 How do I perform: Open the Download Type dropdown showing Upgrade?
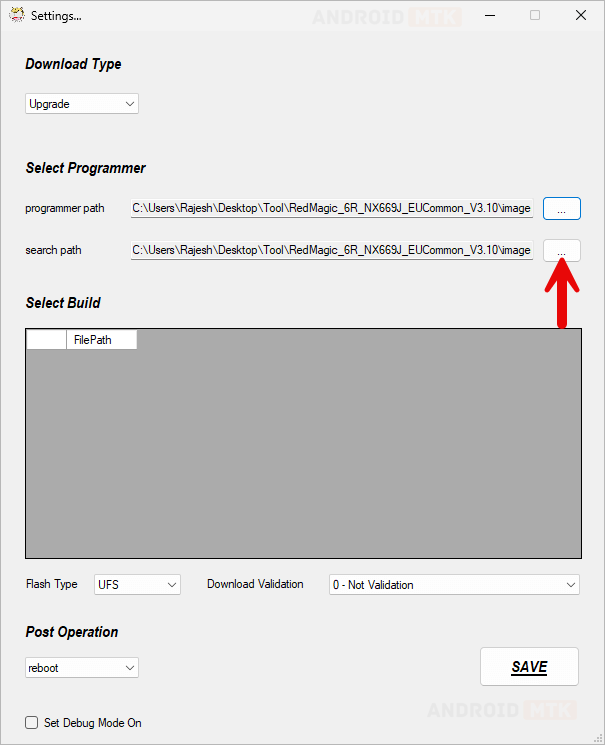[81, 104]
